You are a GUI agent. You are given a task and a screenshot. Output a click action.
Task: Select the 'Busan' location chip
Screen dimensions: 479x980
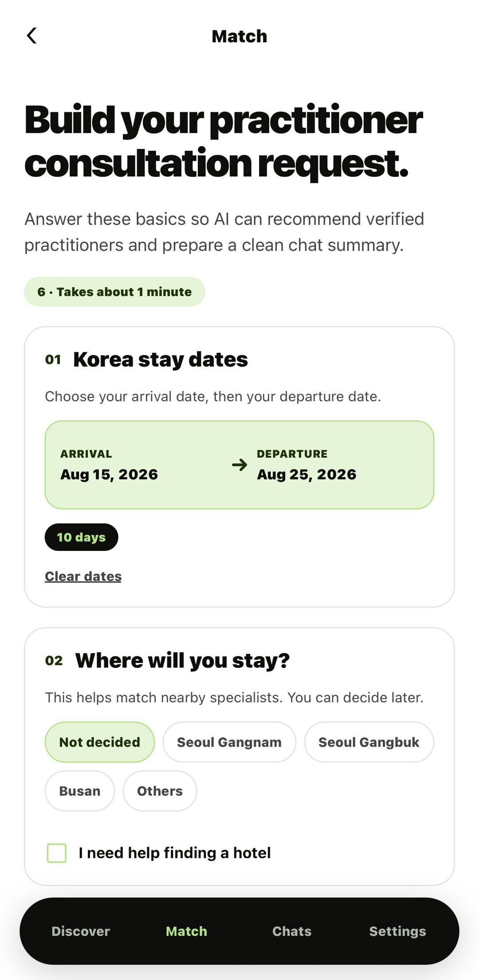80,790
